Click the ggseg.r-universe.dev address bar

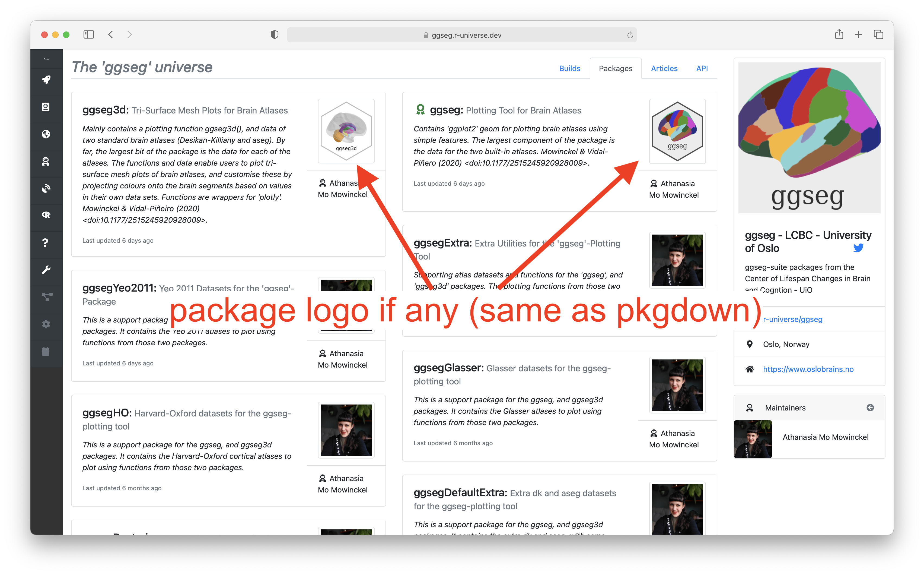coord(462,35)
